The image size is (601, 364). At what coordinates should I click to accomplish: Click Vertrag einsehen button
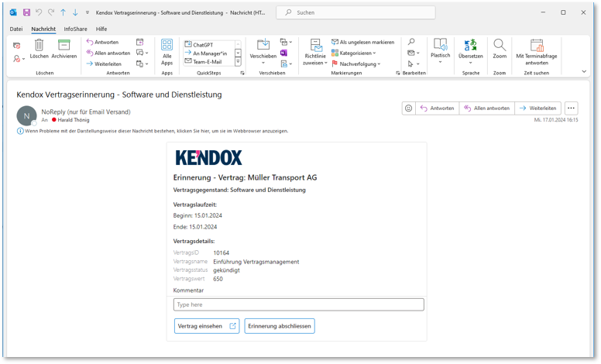207,326
